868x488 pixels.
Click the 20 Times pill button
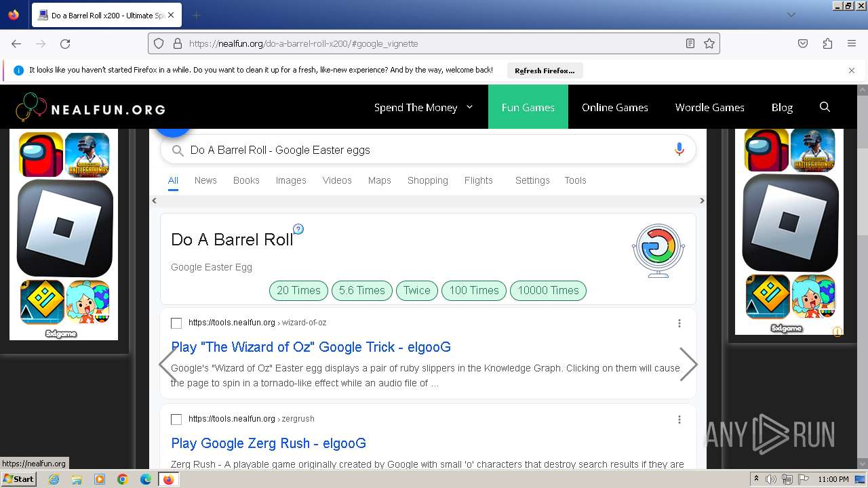pos(298,290)
